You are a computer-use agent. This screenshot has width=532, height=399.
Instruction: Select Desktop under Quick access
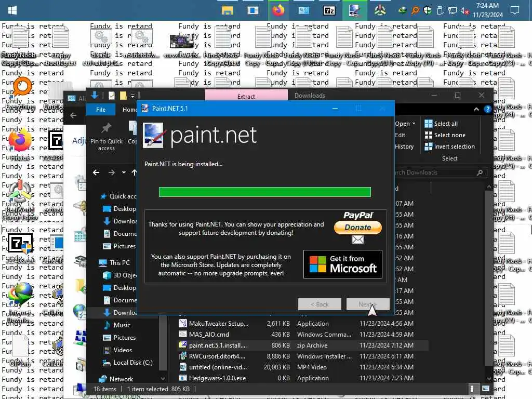pyautogui.click(x=119, y=209)
